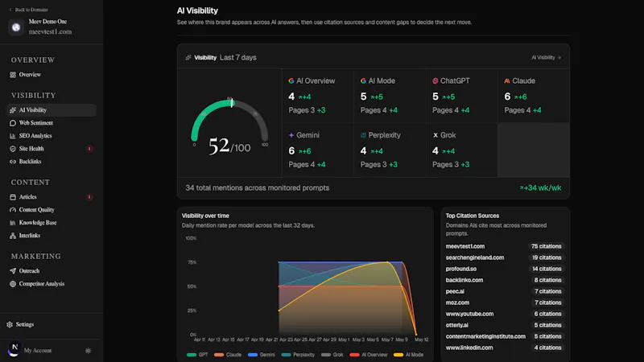Click the 75 citations badge
Viewport: 644px width, 362px height.
pos(546,246)
